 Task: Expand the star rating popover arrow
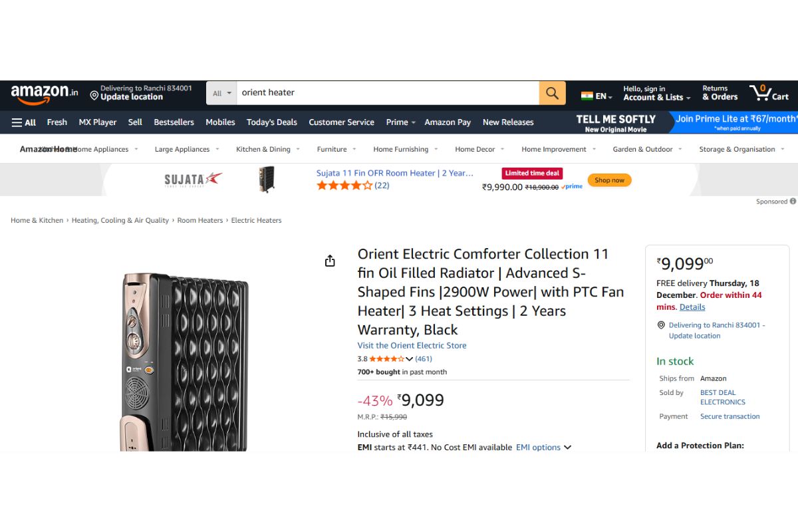click(x=410, y=359)
